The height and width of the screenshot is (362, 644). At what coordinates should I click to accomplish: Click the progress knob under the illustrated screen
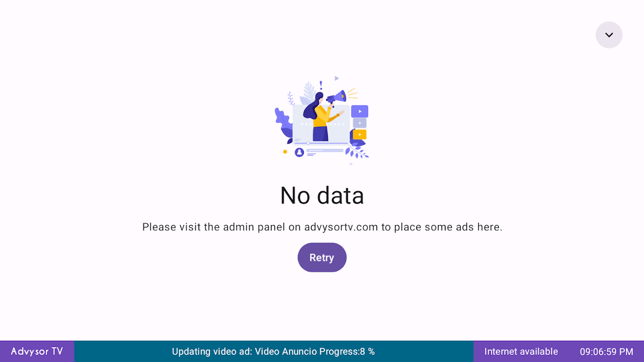point(308,143)
